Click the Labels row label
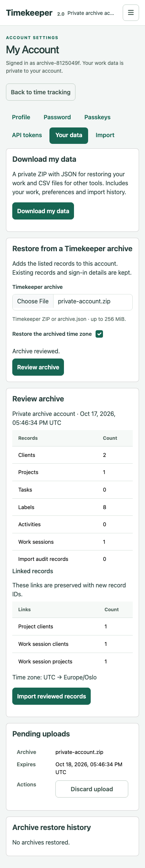Screen dimensions: 145x868 (26, 507)
